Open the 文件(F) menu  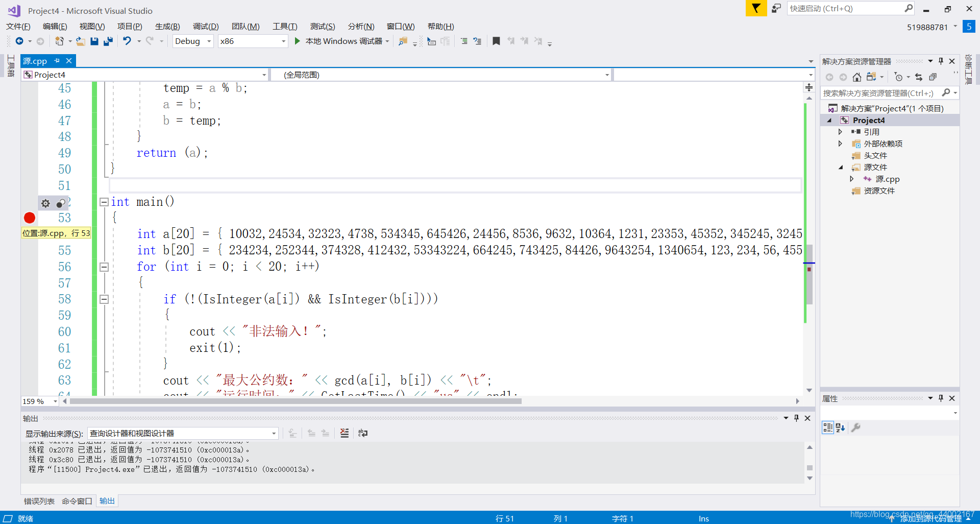coord(18,26)
